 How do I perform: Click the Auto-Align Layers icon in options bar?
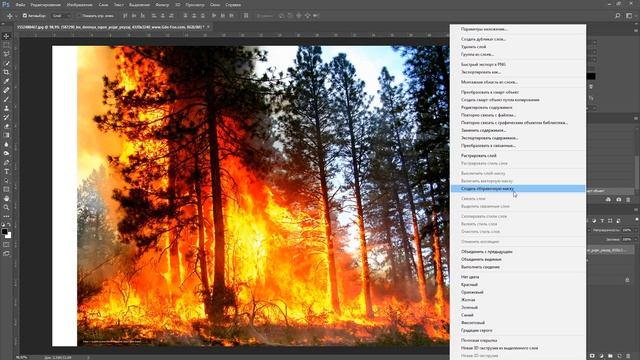click(x=246, y=16)
